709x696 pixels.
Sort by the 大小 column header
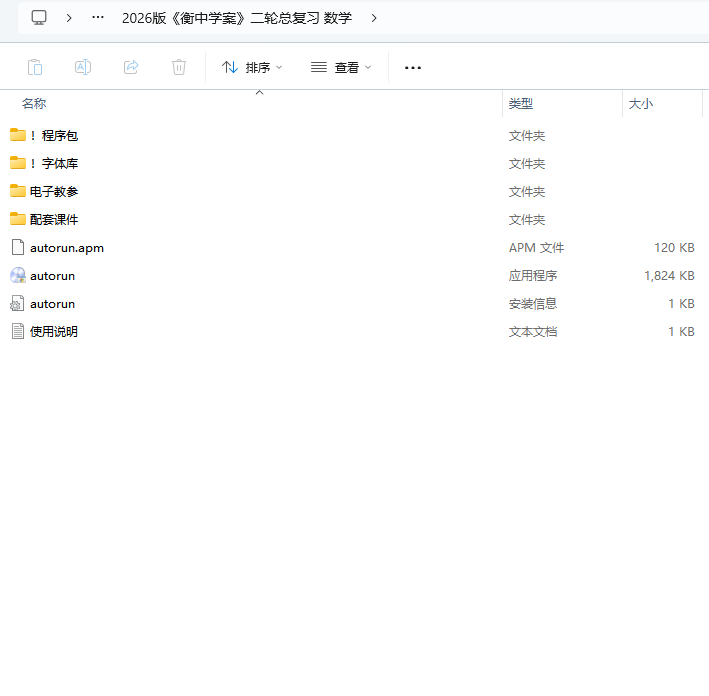[x=641, y=104]
